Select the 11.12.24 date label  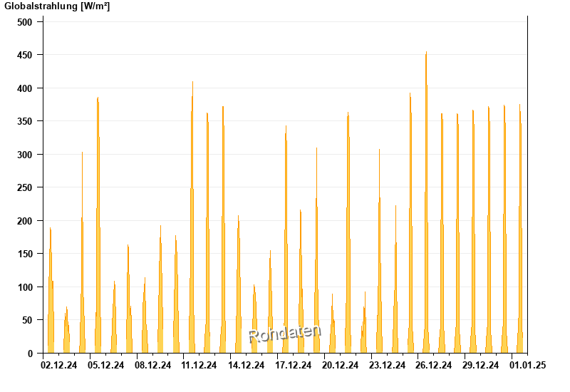tap(199, 365)
